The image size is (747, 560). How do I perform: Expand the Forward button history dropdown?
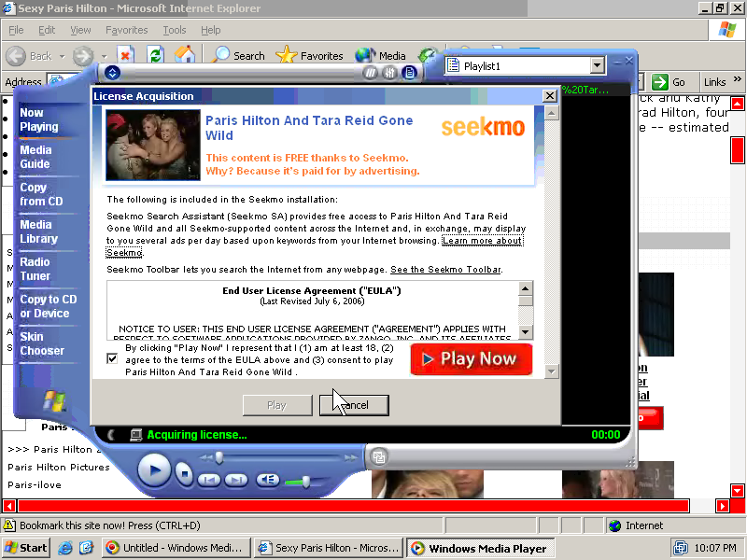tap(104, 57)
